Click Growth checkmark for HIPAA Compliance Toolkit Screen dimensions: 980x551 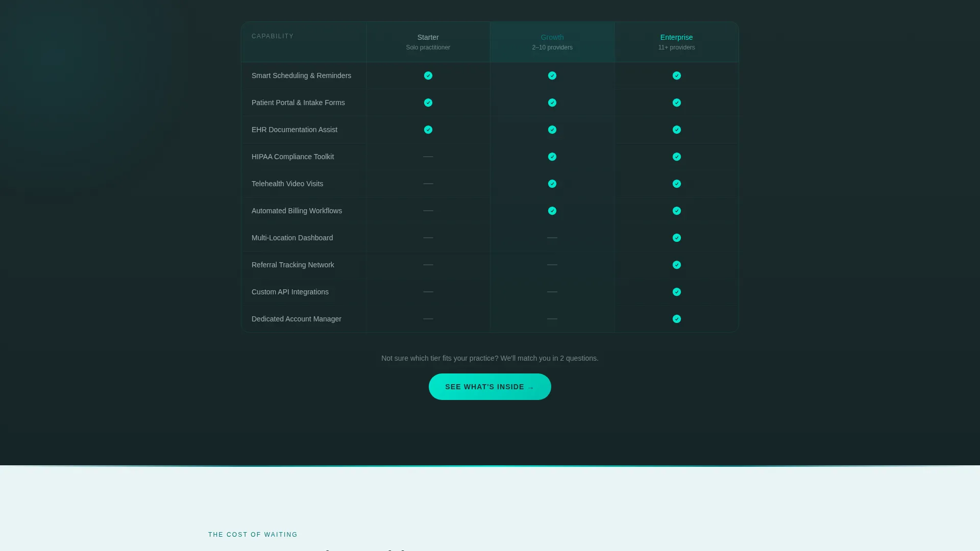coord(552,157)
